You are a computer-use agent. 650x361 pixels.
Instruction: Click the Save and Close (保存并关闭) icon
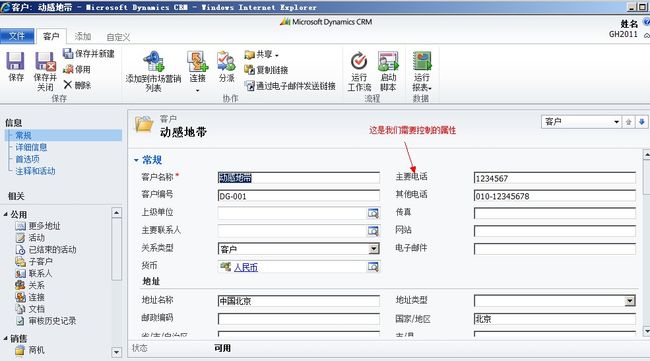45,61
